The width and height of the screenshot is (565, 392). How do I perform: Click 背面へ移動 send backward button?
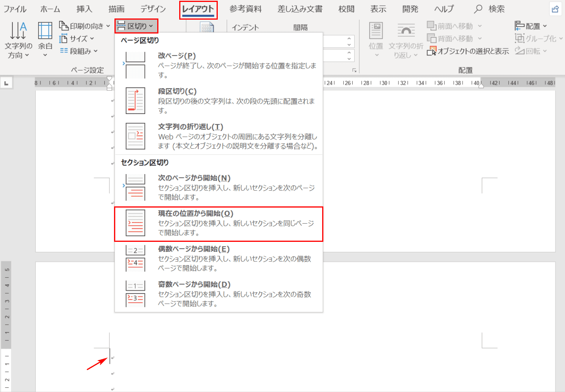(451, 39)
